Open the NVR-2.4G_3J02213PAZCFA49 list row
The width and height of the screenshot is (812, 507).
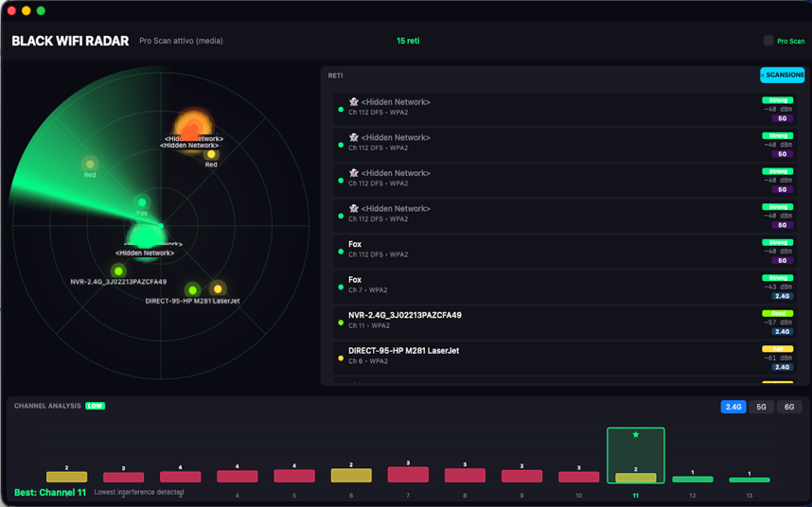(x=565, y=323)
